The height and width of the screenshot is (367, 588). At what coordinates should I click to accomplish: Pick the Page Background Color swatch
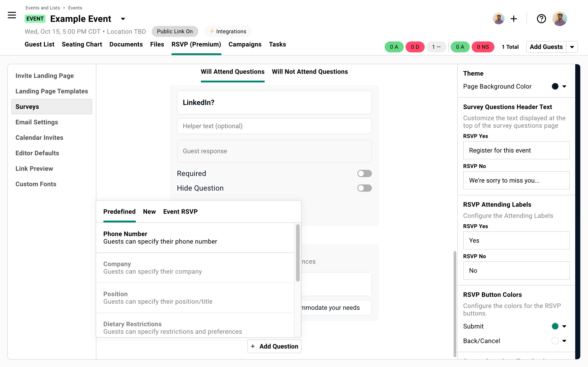[x=555, y=86]
